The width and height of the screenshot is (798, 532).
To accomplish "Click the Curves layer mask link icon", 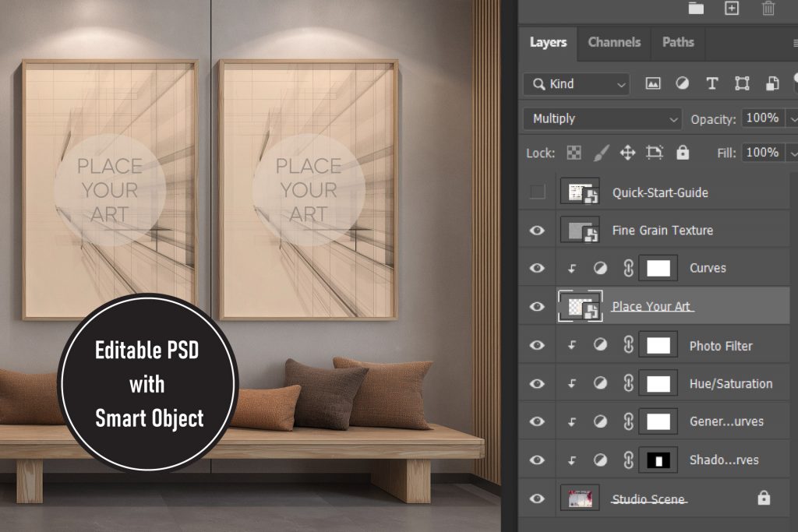I will pos(629,268).
